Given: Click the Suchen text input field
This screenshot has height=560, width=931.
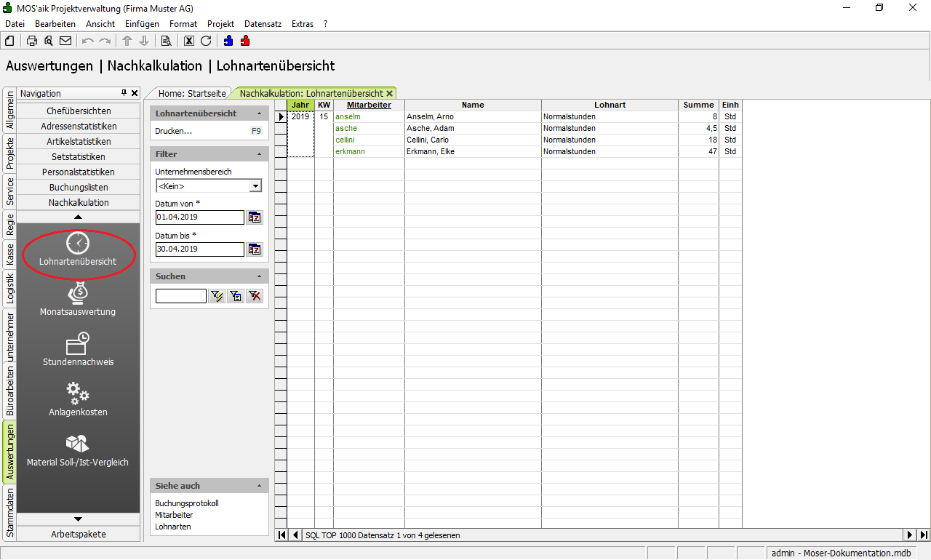Looking at the screenshot, I should (180, 296).
